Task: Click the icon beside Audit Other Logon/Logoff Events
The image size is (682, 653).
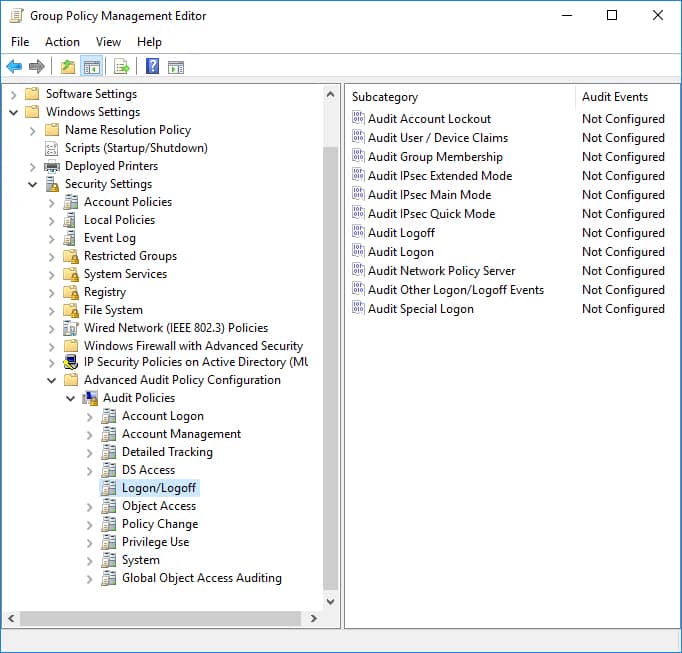Action: click(x=358, y=289)
